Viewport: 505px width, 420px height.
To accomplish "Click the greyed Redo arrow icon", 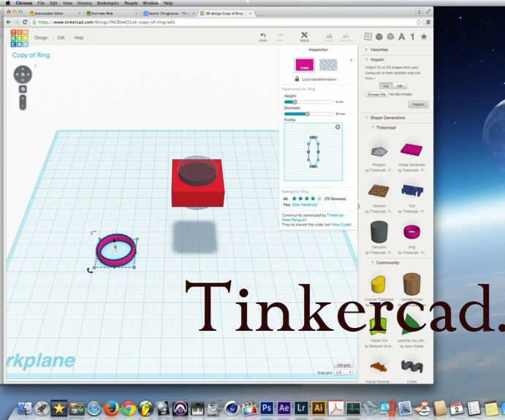I will coord(280,37).
